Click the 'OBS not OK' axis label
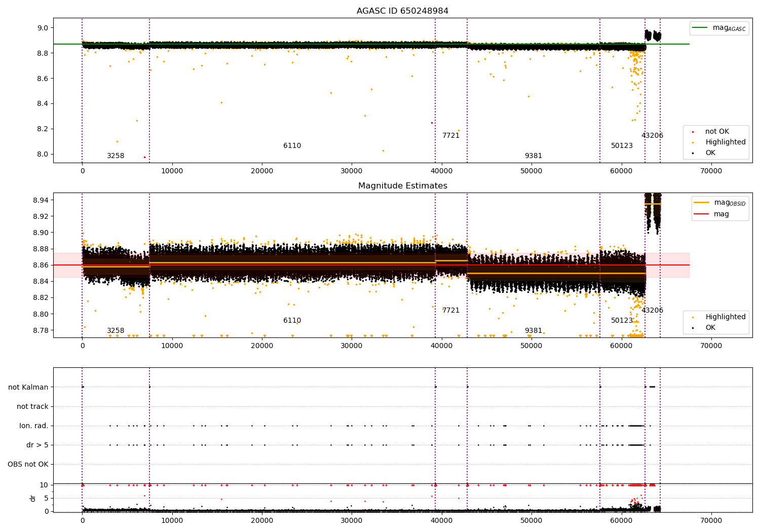This screenshot has height=532, width=760. (x=28, y=465)
